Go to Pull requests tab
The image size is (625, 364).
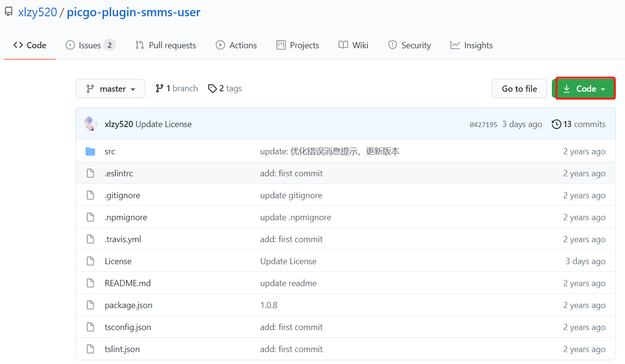point(166,45)
